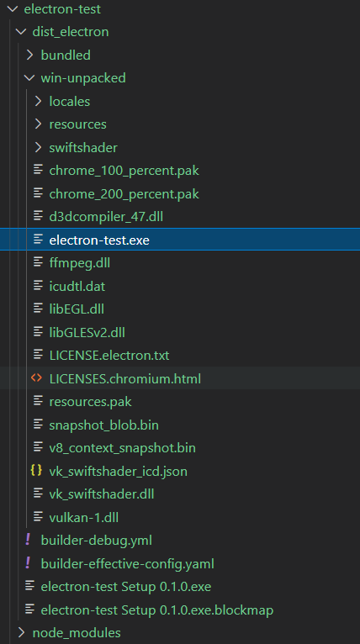This screenshot has height=644, width=360.
Task: Click the HTML icon beside LICENSES.chromium.html
Action: [x=36, y=377]
